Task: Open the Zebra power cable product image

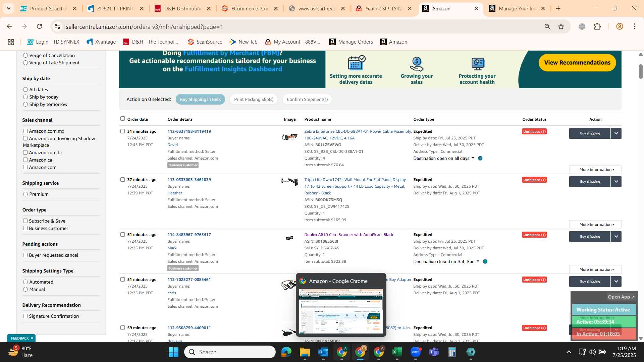Action: point(289,136)
